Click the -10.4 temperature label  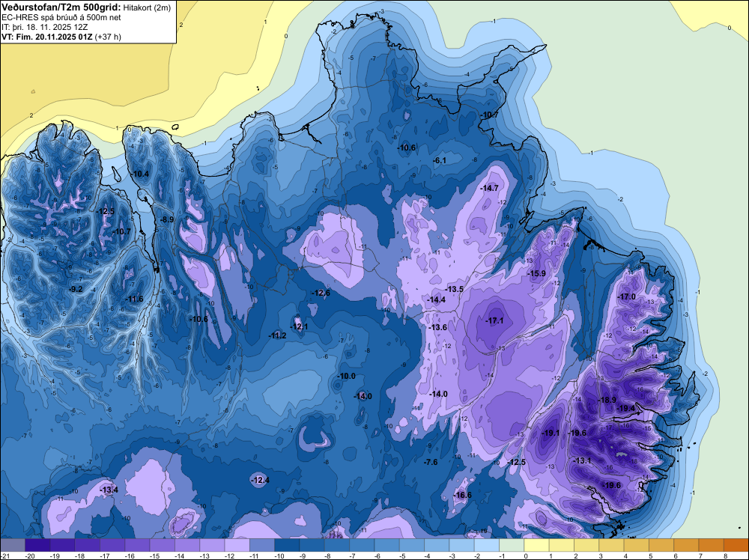(x=140, y=174)
